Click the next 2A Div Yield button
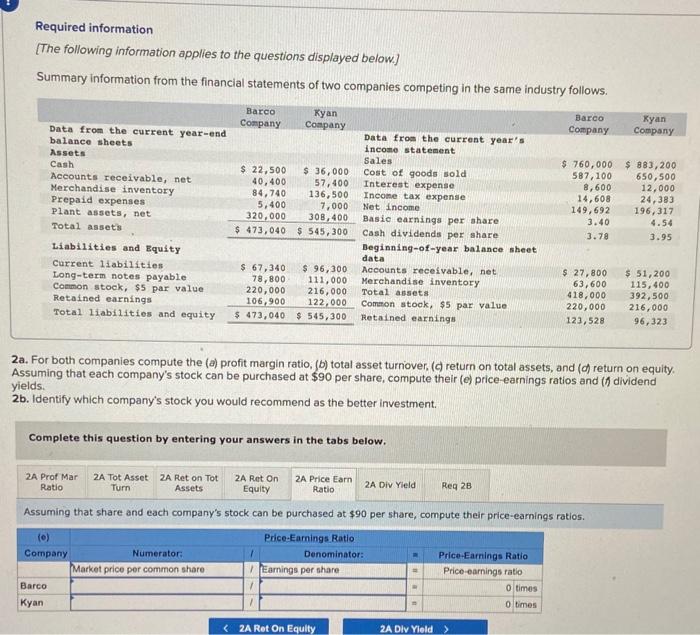This screenshot has width=700, height=635. tap(415, 627)
